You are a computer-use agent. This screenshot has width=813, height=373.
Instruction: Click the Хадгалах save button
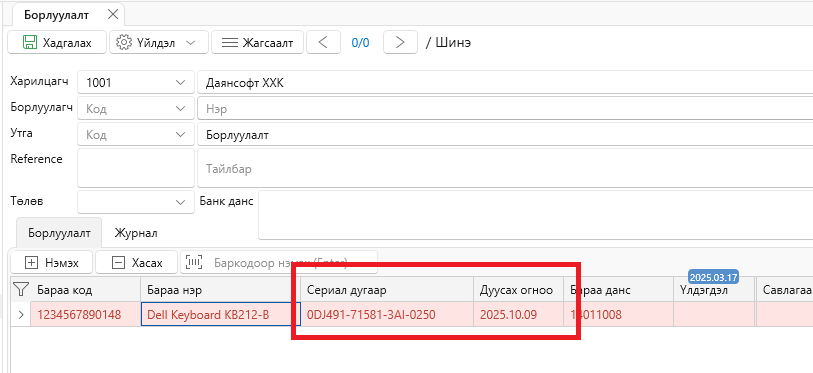tap(57, 43)
